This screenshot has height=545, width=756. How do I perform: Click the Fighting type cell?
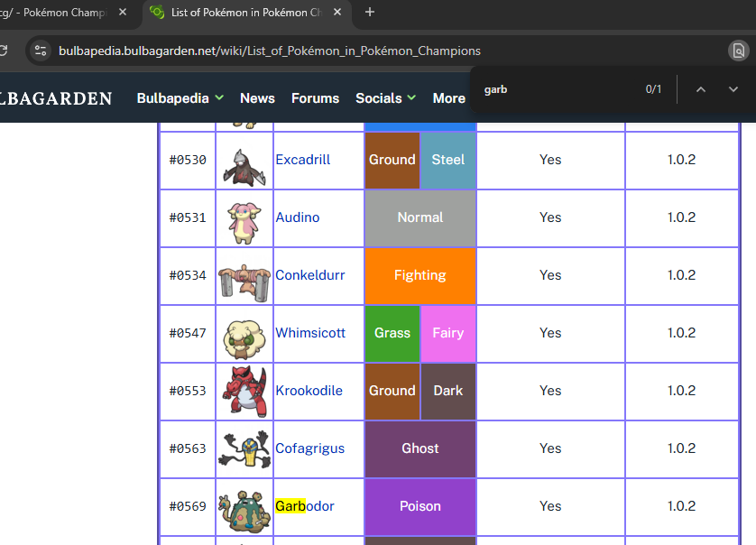coord(420,275)
